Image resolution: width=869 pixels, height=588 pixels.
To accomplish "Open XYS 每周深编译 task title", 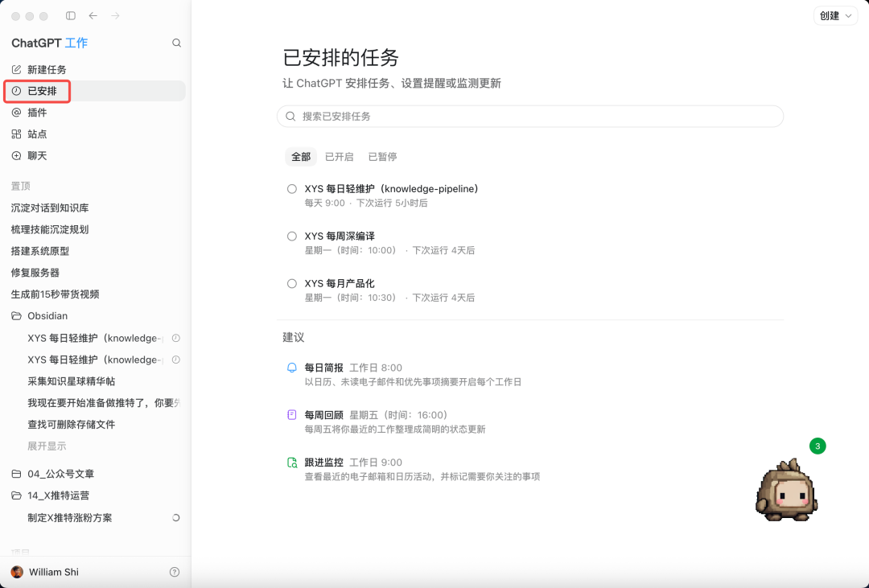I will (340, 236).
